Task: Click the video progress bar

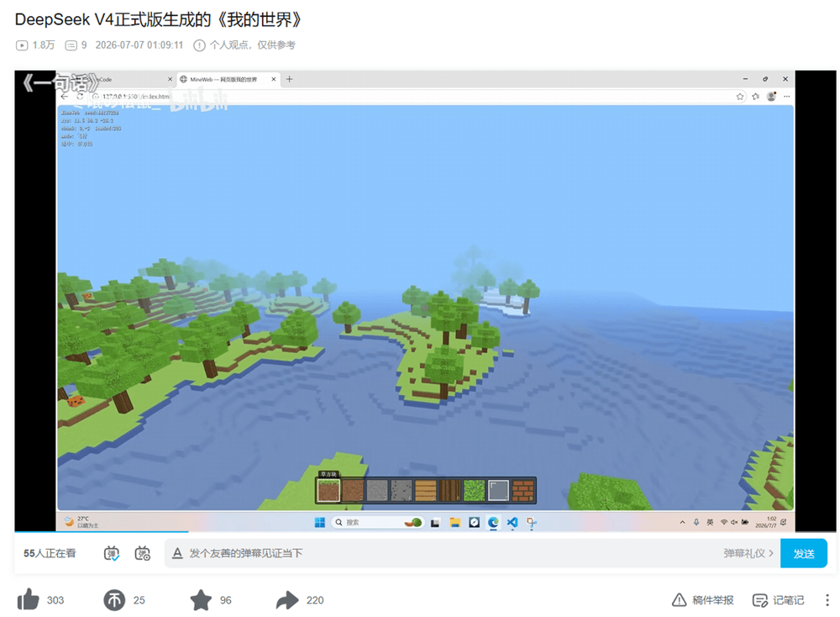Action: pyautogui.click(x=425, y=532)
